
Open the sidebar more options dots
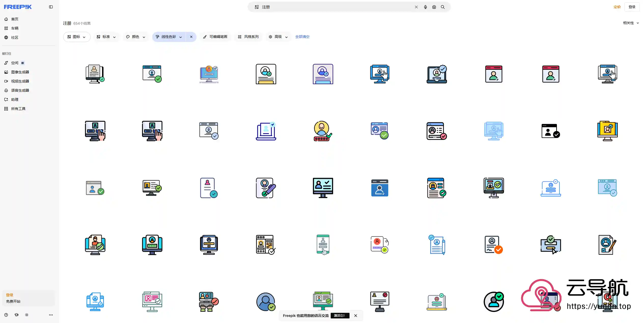point(51,315)
